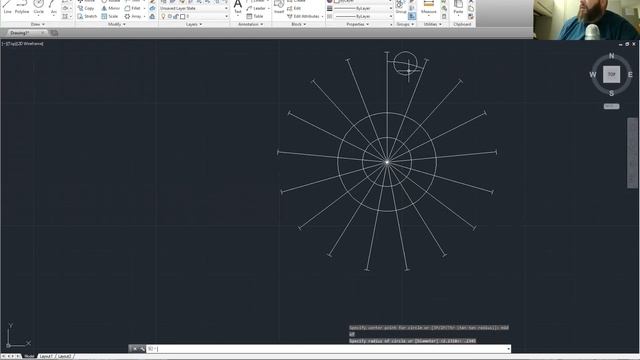Click the Fillet tool

(x=133, y=8)
